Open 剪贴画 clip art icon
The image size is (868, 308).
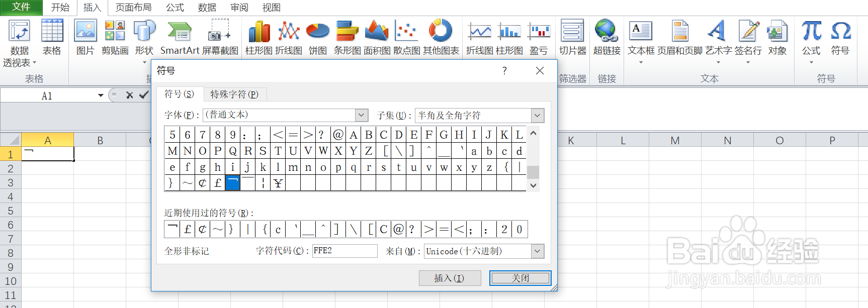pyautogui.click(x=115, y=31)
